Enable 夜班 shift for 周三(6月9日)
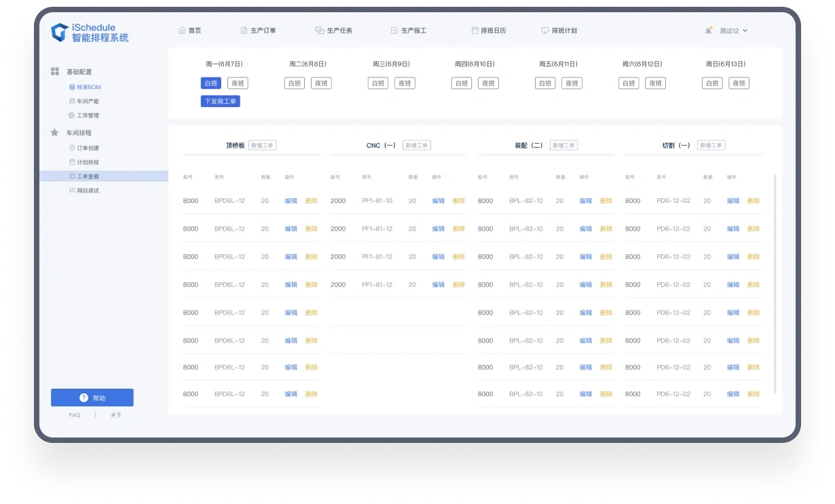Image resolution: width=835 pixels, height=504 pixels. [x=405, y=83]
